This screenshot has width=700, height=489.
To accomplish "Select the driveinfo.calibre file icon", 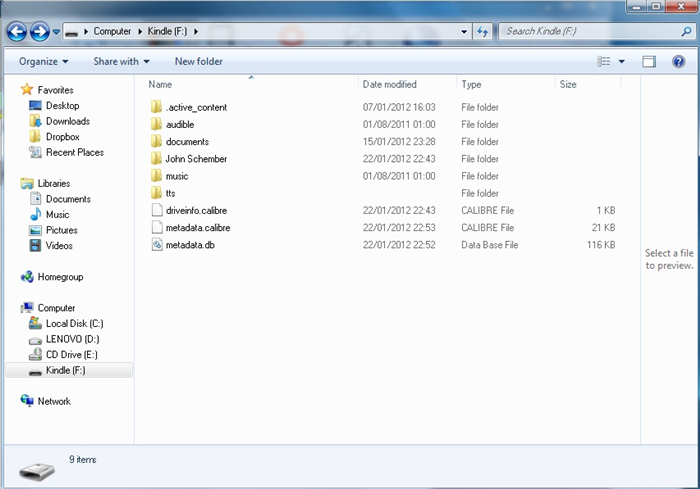I will pyautogui.click(x=157, y=210).
